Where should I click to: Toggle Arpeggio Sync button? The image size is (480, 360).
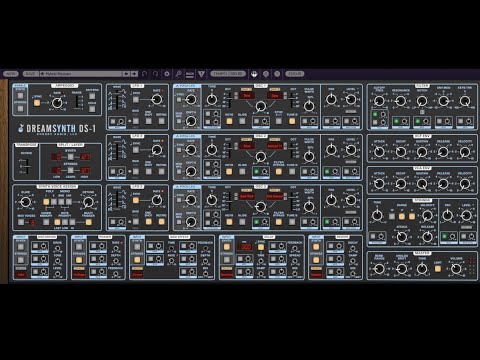point(37,103)
